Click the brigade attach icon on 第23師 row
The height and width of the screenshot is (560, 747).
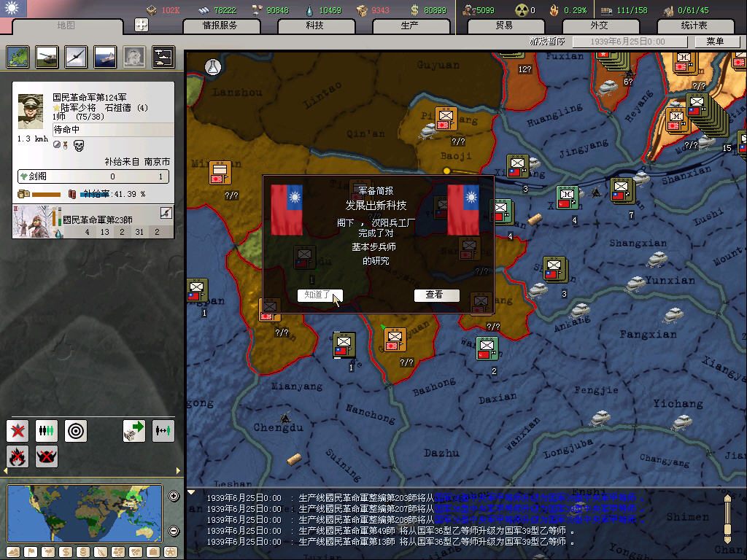point(166,213)
